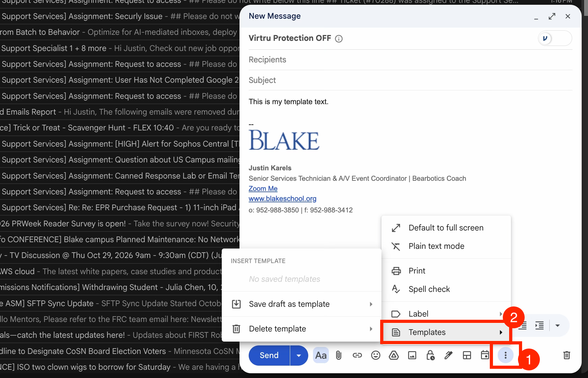Toggle Virtru Protection switch on
This screenshot has width=588, height=378.
(555, 38)
